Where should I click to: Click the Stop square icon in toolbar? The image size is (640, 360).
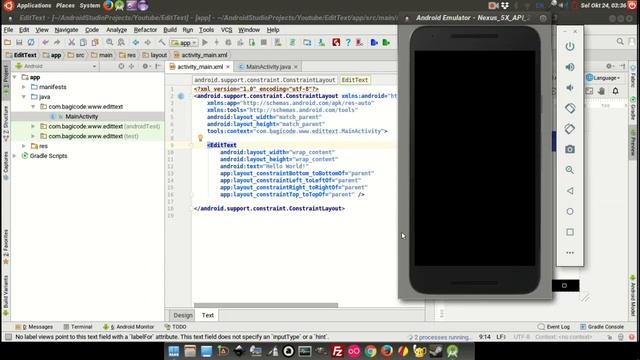(264, 42)
